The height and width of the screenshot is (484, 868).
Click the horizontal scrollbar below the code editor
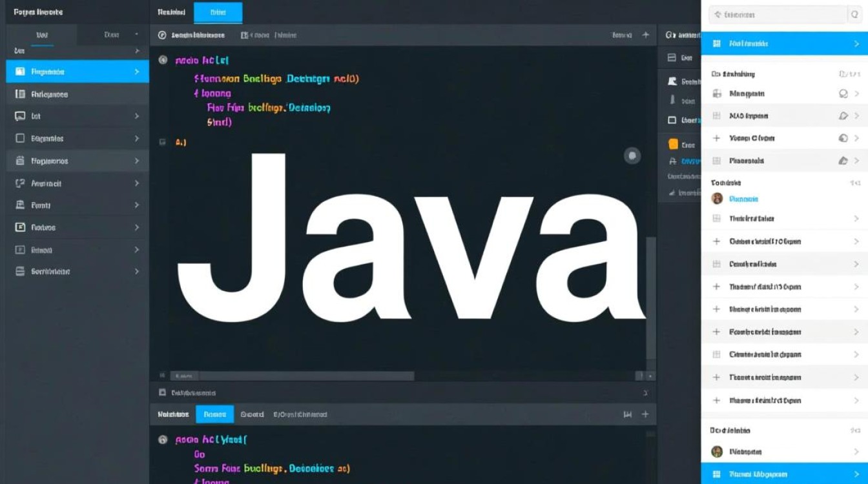pos(291,375)
